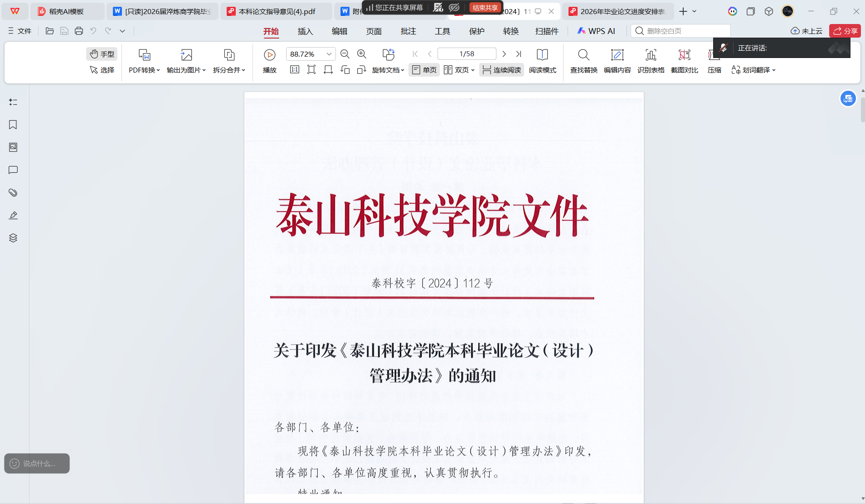Expand the PDF转换 dropdown menu
865x504 pixels.
[x=144, y=70]
